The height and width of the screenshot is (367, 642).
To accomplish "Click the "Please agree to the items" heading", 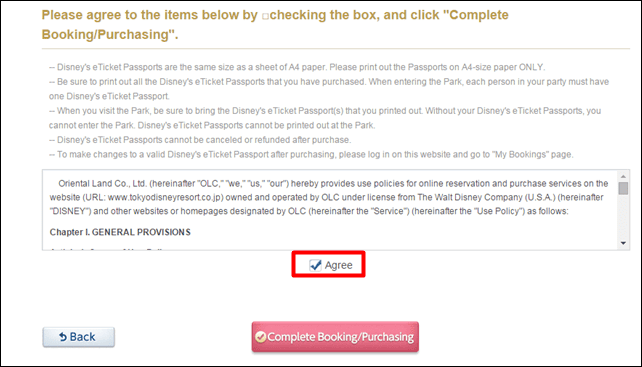I will (275, 25).
